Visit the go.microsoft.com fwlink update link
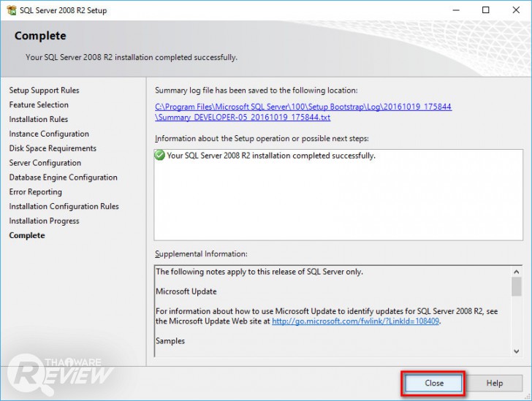Viewport: 532px width, 401px height. [355, 321]
